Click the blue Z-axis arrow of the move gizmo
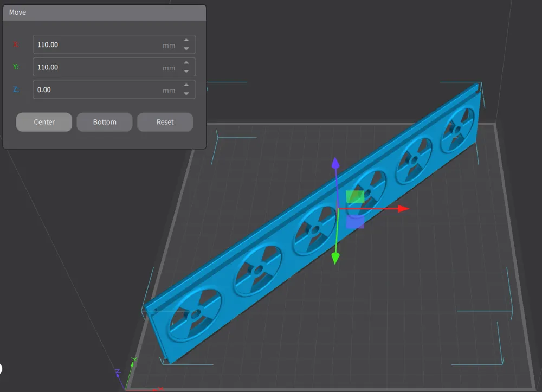This screenshot has width=542, height=392. point(335,163)
